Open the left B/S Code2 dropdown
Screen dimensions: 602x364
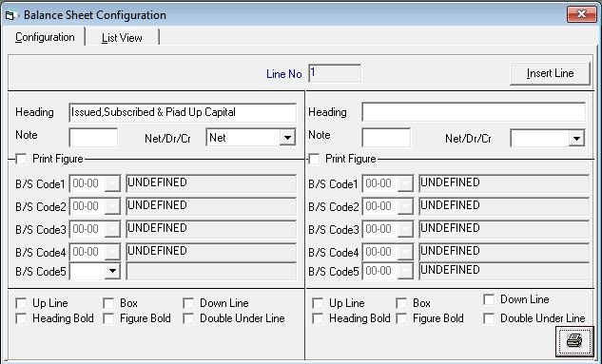coord(112,207)
